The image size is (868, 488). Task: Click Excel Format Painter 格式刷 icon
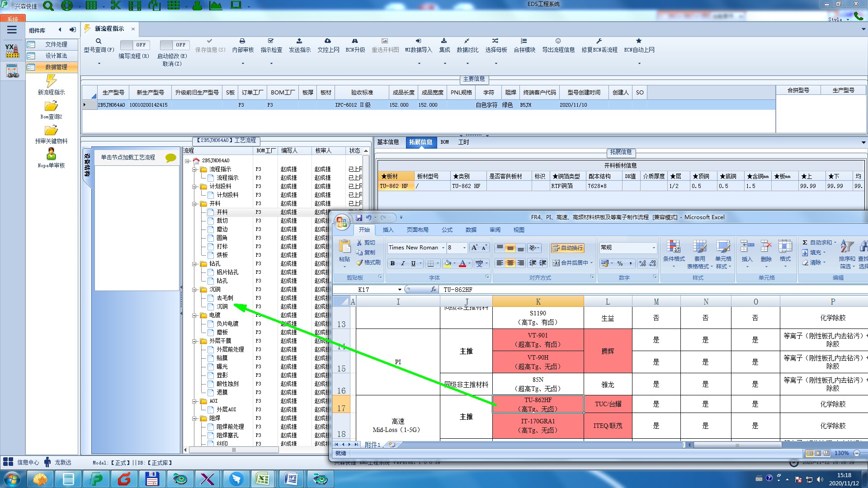pyautogui.click(x=360, y=263)
